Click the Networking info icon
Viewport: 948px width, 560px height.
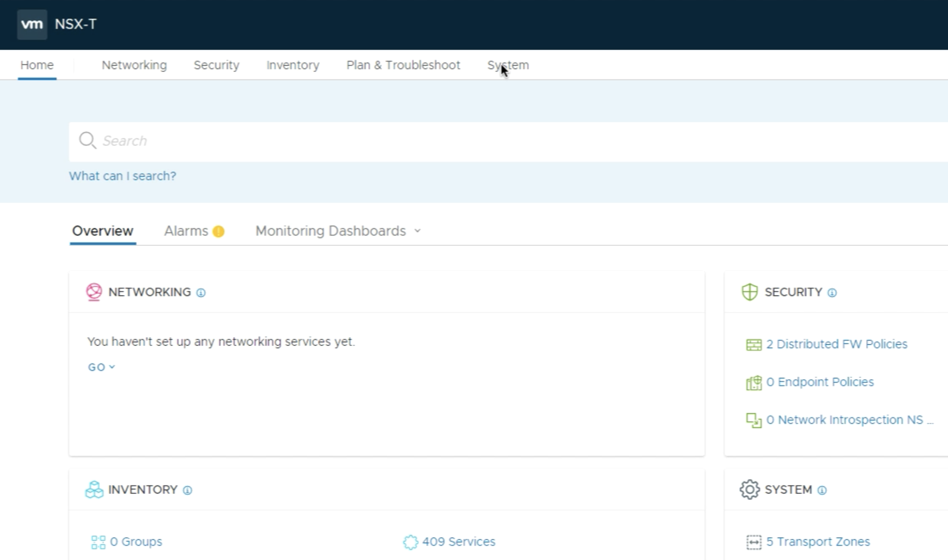(x=201, y=293)
